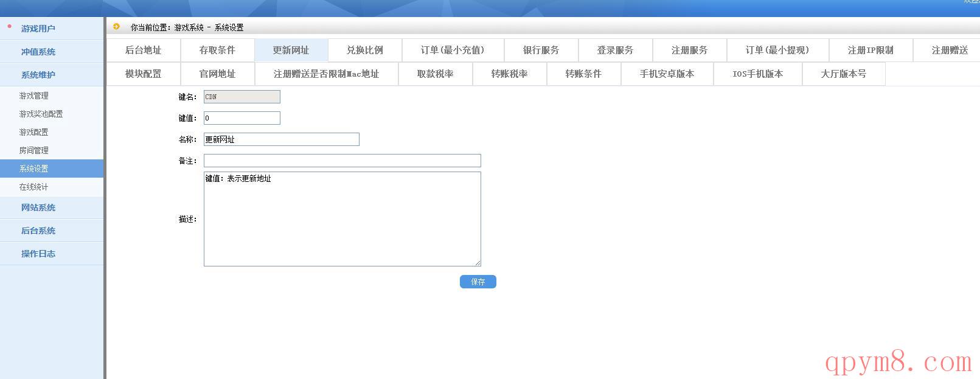Open the 手机安卓版本 tab
The height and width of the screenshot is (379, 980).
(x=667, y=74)
